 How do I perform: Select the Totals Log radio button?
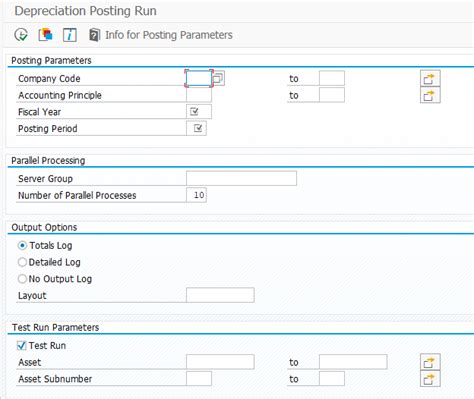point(22,246)
